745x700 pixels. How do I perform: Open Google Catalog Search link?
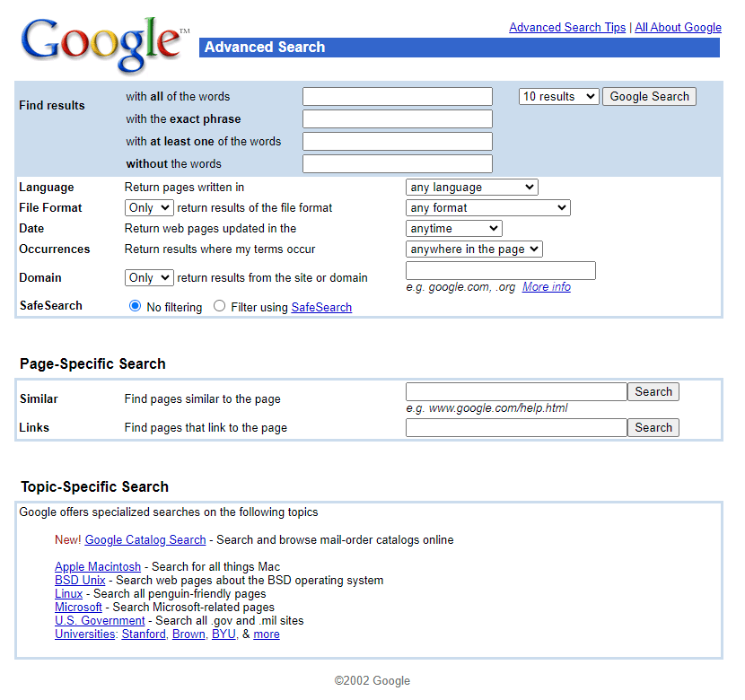(145, 540)
